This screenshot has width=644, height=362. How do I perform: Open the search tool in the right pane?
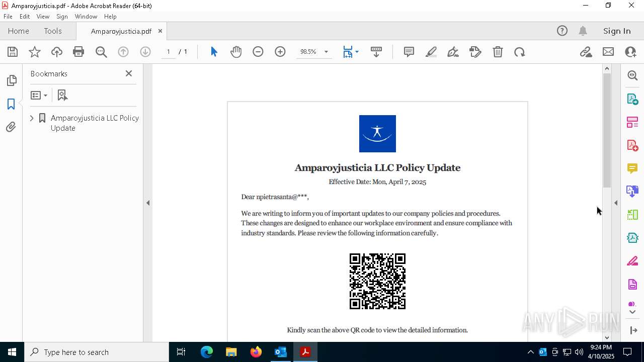(x=632, y=75)
